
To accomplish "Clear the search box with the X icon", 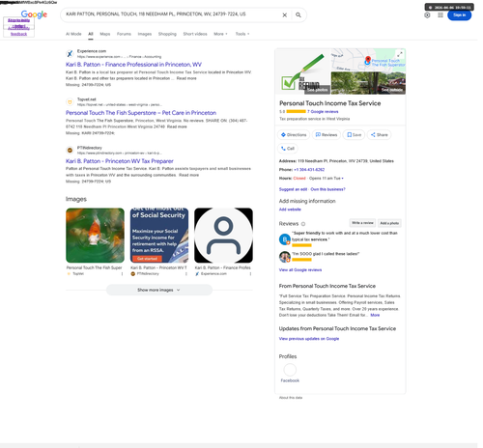I will click(x=285, y=15).
